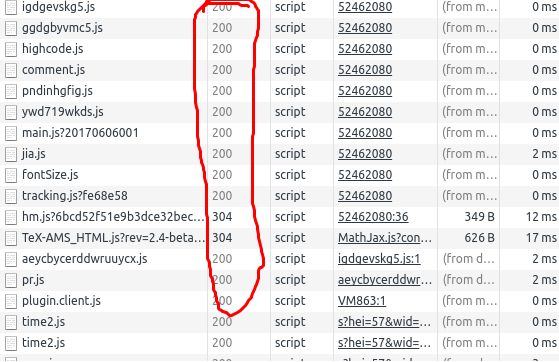Viewport: 559px width, 362px height.
Task: Open initiator link 52462080 for comment.js
Action: 365,70
